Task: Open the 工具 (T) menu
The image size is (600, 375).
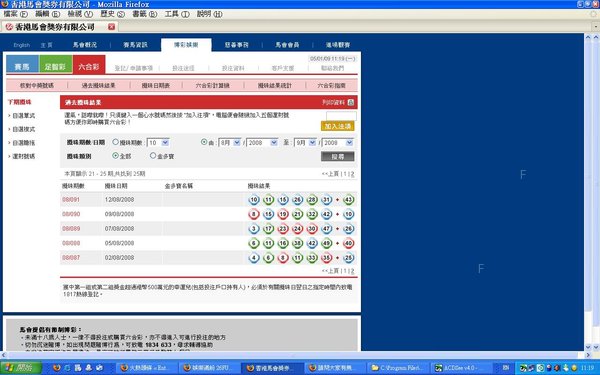Action: pos(177,14)
